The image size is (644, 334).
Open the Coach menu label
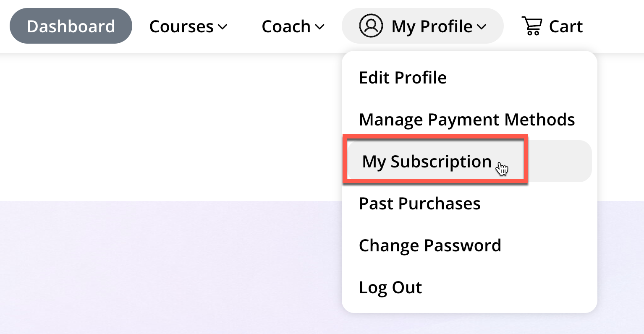coord(286,26)
